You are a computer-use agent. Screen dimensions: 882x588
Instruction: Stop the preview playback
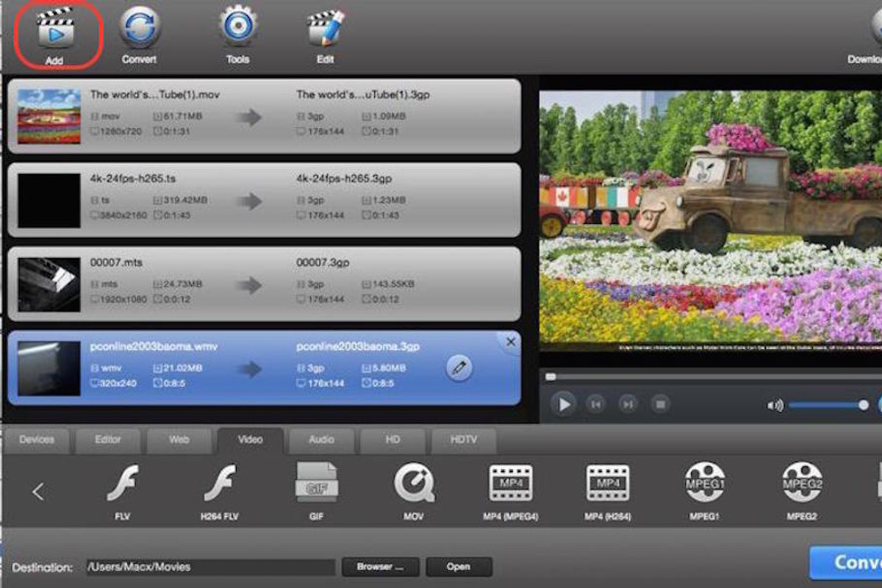661,404
